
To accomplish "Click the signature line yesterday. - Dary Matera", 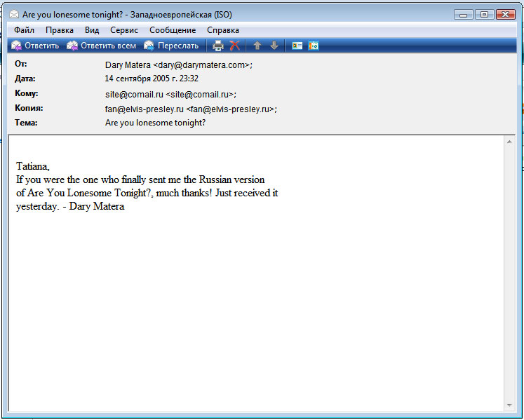I will 70,206.
